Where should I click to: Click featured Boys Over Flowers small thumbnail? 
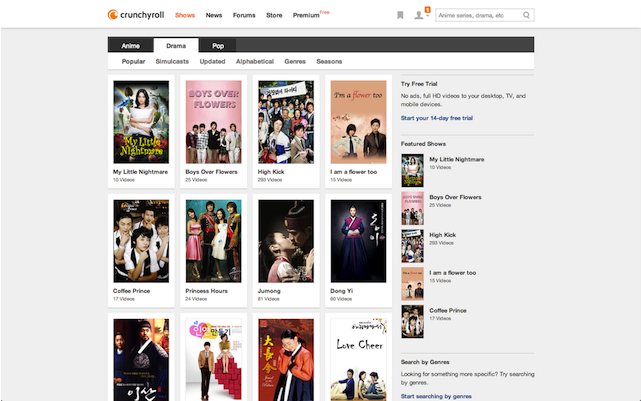point(412,208)
